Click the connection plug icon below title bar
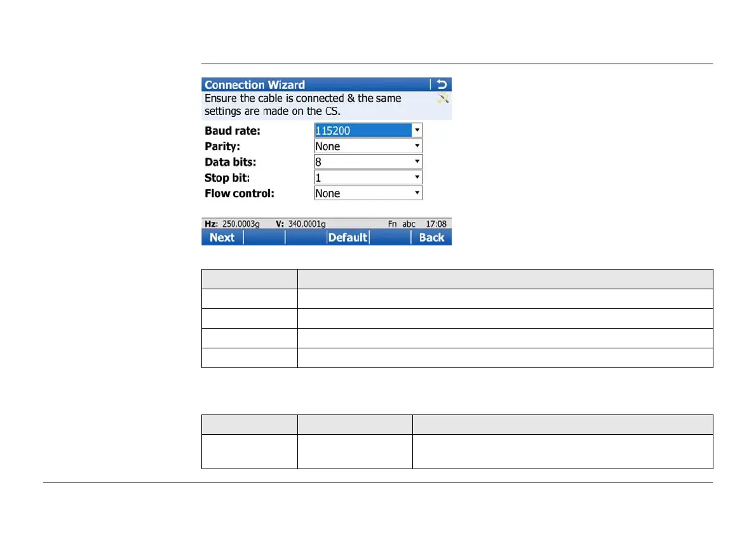Image resolution: width=756 pixels, height=534 pixels. click(443, 99)
